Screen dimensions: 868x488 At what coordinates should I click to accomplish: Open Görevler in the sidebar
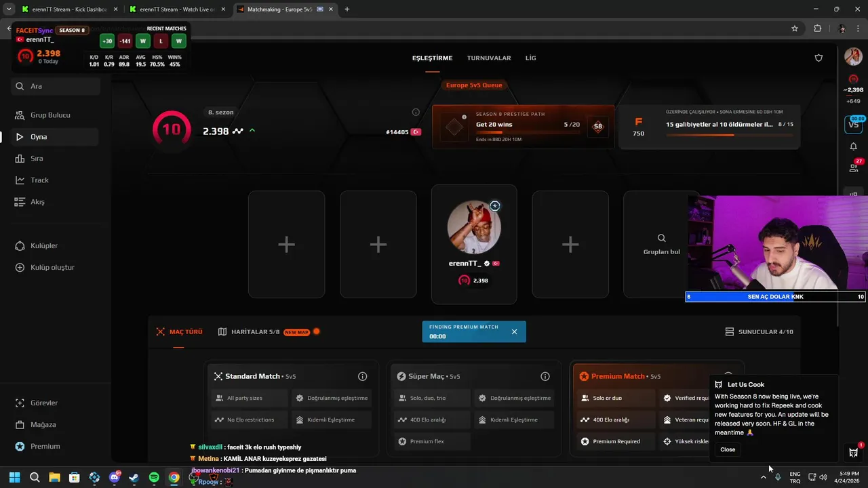[56, 403]
